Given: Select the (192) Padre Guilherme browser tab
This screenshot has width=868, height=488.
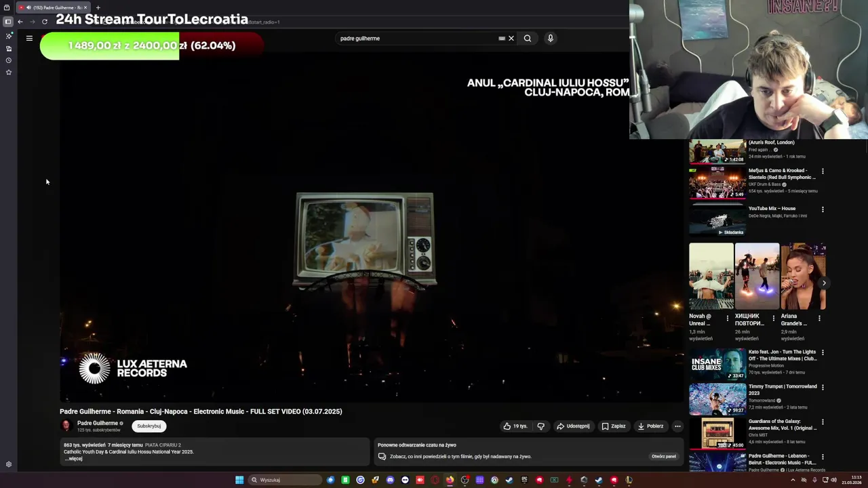Looking at the screenshot, I should tap(53, 7).
